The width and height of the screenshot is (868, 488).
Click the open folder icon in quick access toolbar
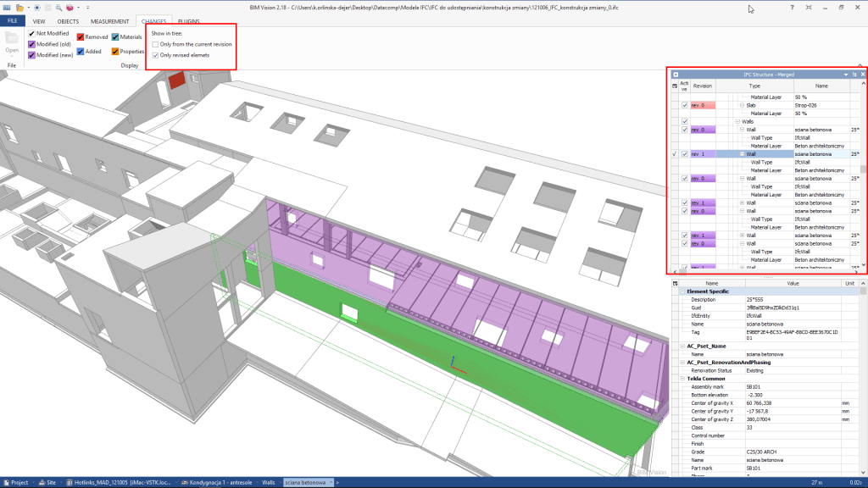point(20,7)
